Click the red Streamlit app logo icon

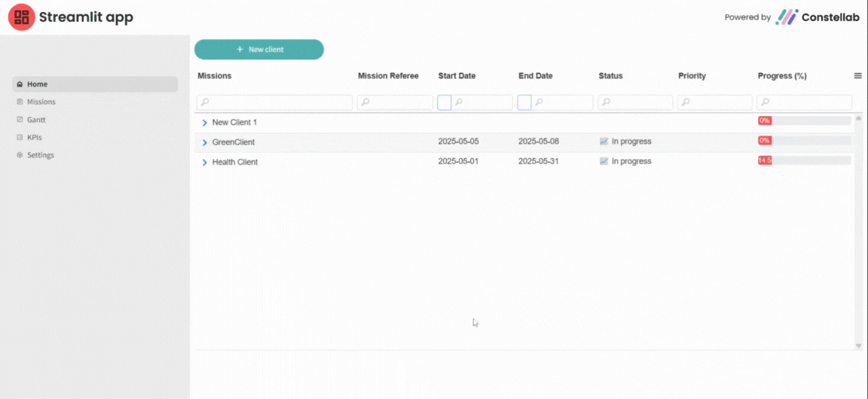(21, 17)
